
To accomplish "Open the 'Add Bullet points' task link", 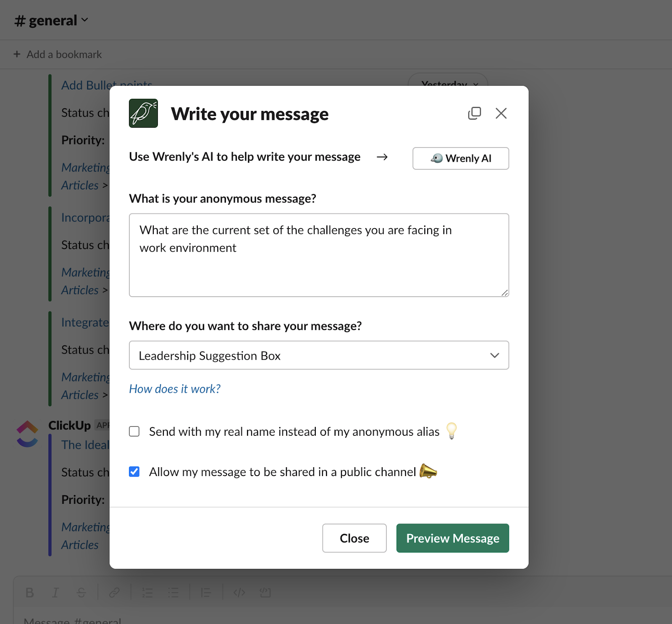I will point(107,85).
